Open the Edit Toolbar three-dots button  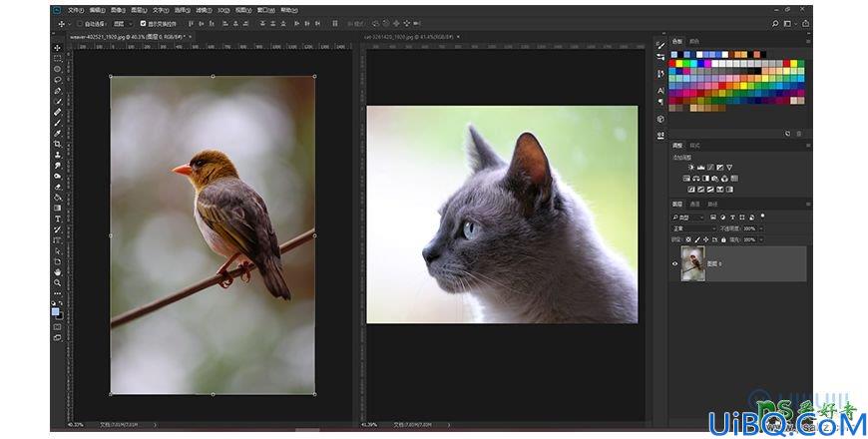tap(58, 293)
